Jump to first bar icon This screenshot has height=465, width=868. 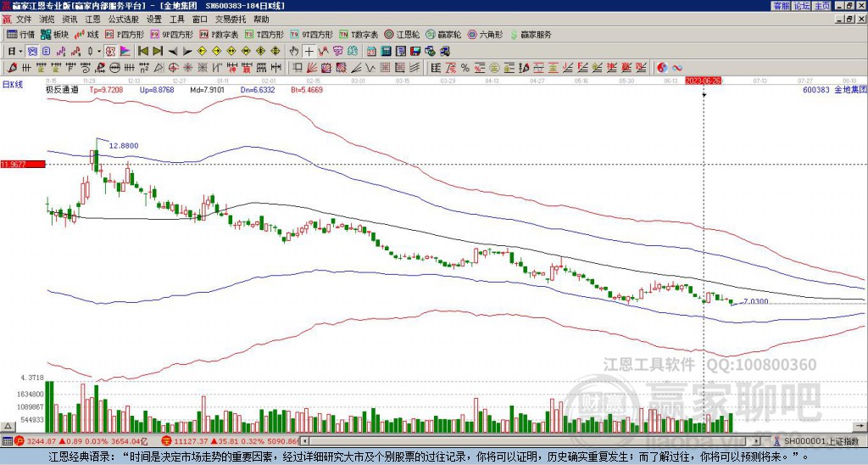tap(142, 52)
